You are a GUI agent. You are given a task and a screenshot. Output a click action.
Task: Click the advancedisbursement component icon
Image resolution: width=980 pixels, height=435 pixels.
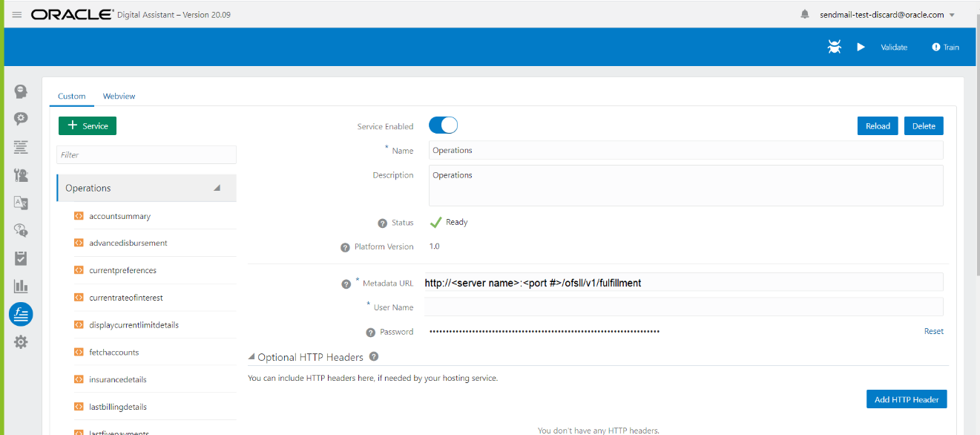79,243
